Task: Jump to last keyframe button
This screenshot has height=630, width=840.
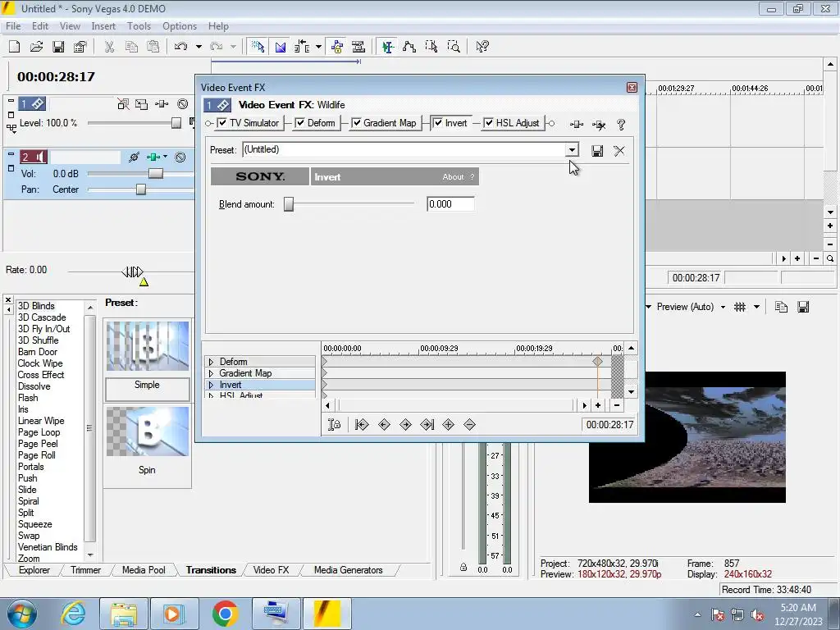Action: point(427,425)
